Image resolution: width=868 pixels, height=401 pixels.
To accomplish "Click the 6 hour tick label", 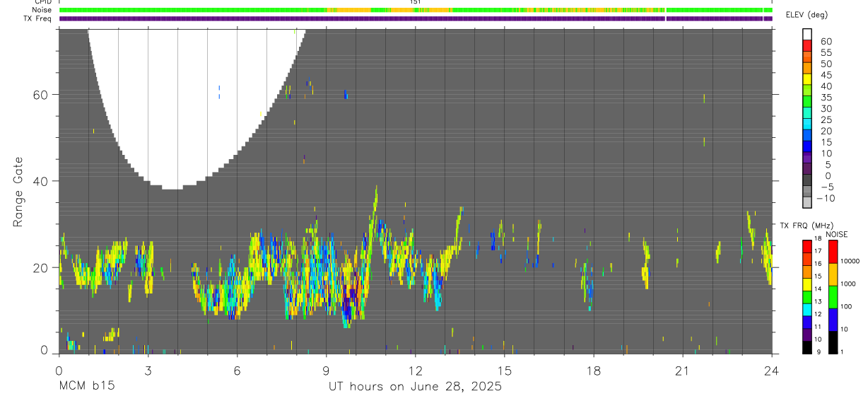I will coord(237,371).
